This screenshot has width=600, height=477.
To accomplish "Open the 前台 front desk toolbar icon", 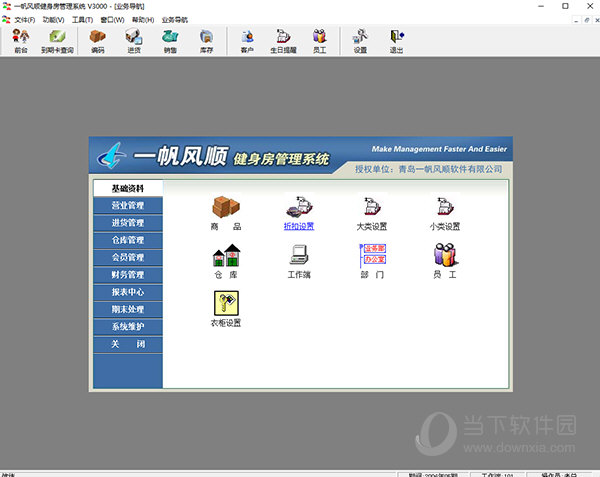I will point(21,41).
